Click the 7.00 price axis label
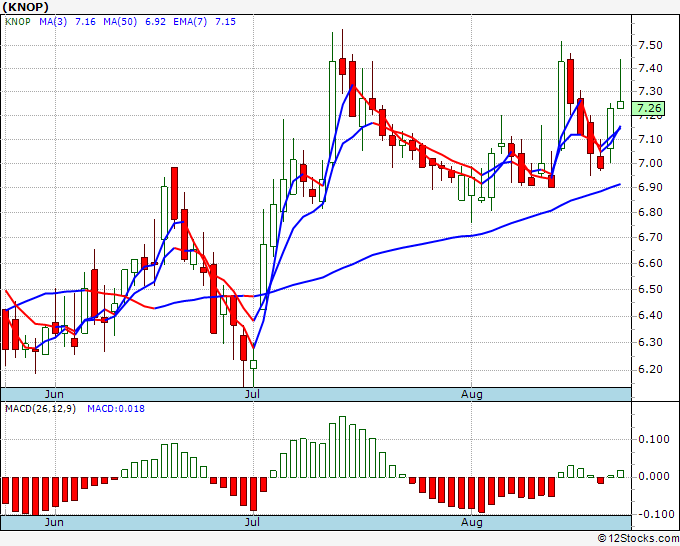This screenshot has height=546, width=680. (x=650, y=163)
